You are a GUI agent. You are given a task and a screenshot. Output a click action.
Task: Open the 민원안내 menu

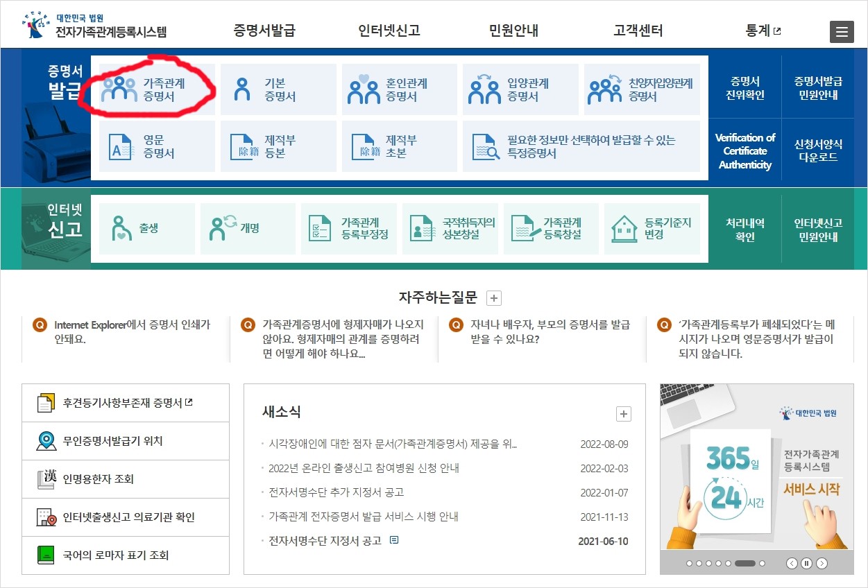[513, 31]
